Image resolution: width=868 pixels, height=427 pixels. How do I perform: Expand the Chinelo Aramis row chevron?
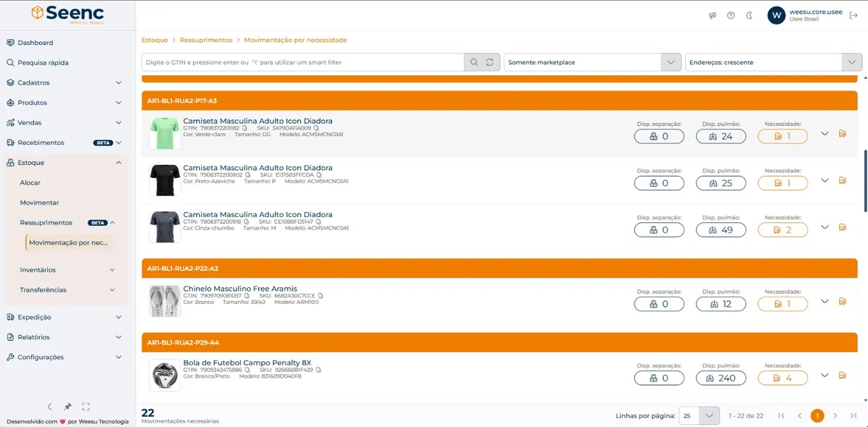click(x=825, y=301)
